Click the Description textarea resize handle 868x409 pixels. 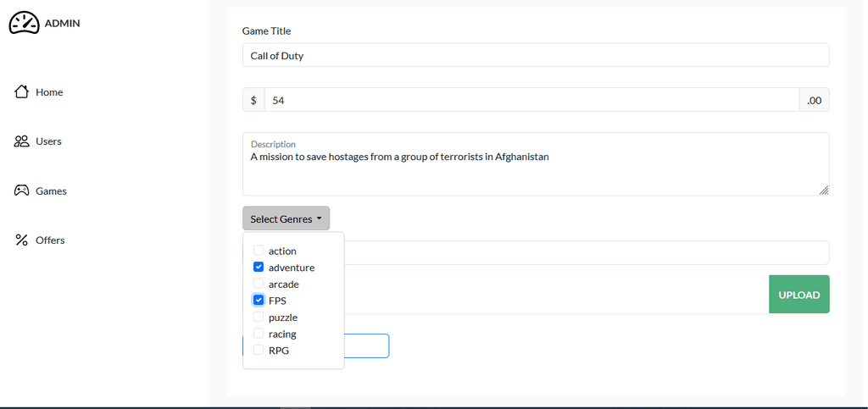tap(824, 191)
